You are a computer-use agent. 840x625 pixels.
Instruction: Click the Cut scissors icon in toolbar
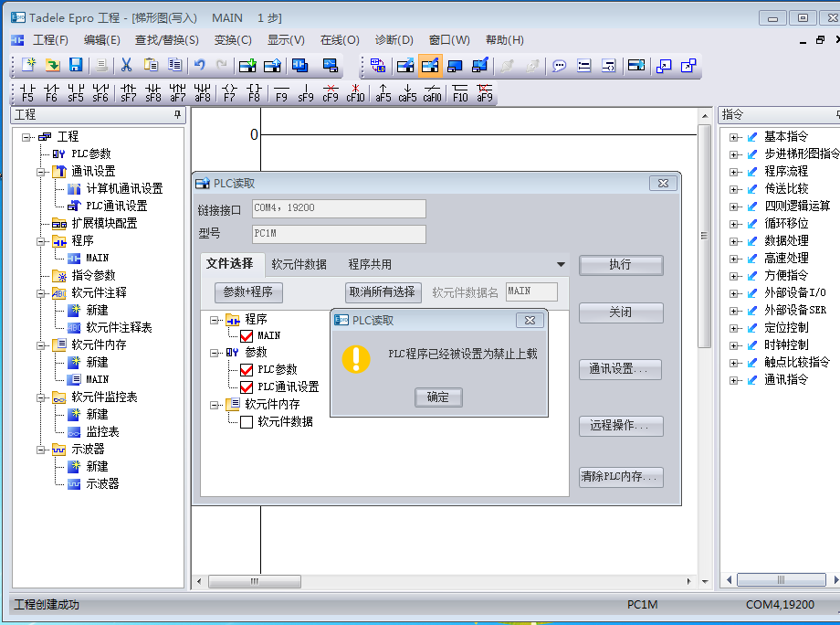pyautogui.click(x=126, y=65)
